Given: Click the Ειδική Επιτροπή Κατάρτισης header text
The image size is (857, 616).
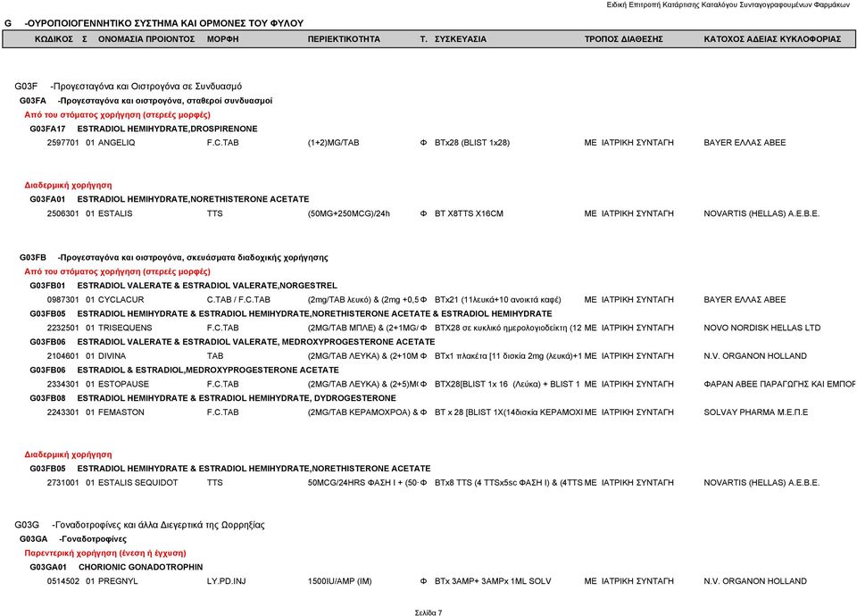Looking at the screenshot, I should (728, 5).
